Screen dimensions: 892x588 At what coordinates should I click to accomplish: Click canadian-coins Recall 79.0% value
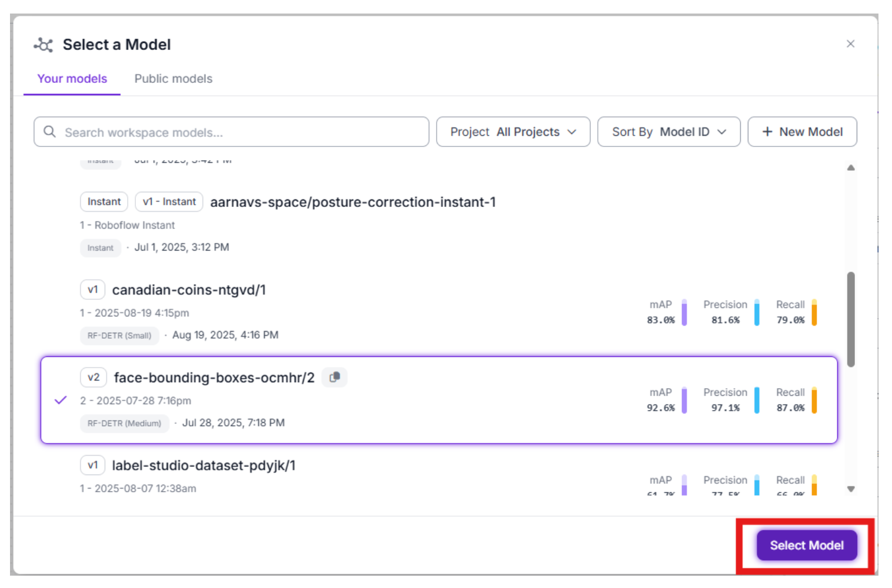790,320
